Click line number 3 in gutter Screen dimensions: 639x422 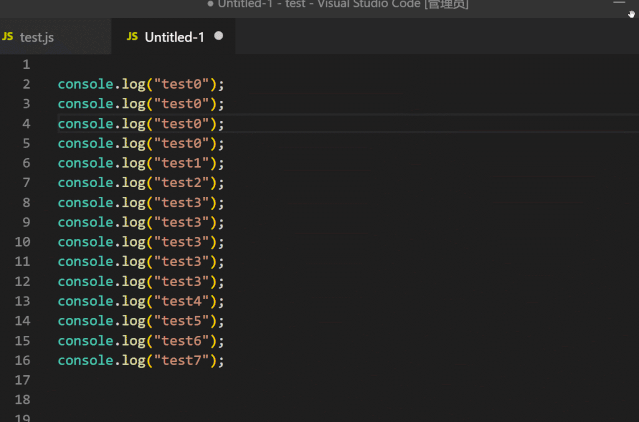26,103
